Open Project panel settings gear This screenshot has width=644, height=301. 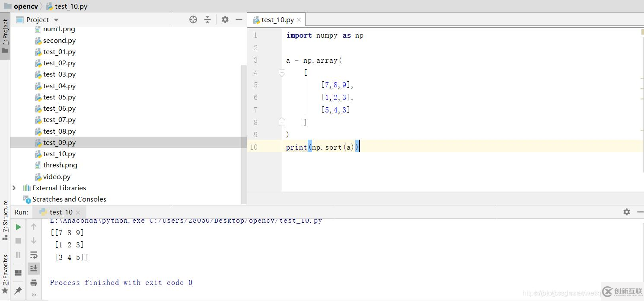(x=225, y=19)
